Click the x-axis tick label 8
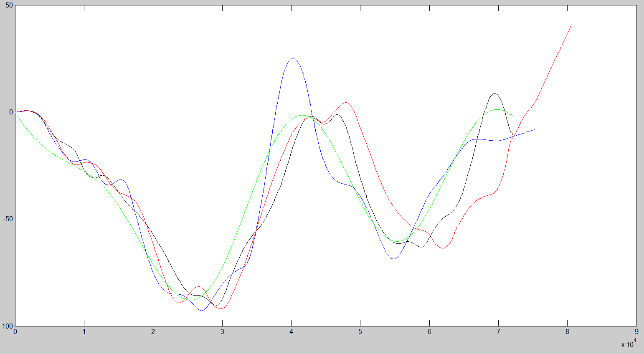 [567, 332]
